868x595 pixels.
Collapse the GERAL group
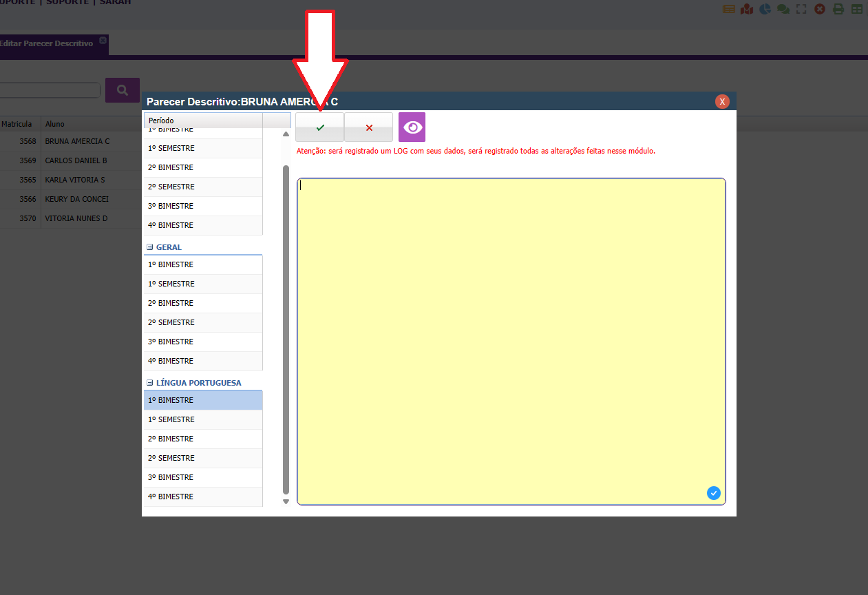[x=149, y=247]
